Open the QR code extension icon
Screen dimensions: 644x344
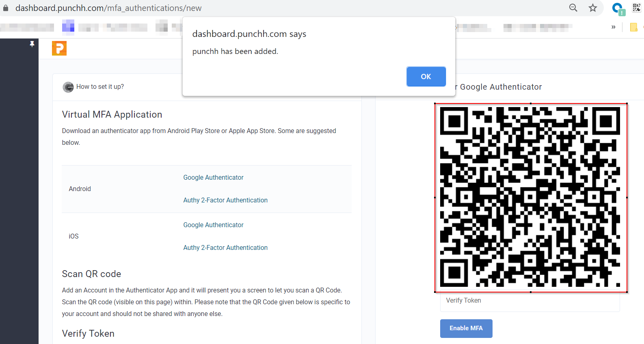coord(636,8)
